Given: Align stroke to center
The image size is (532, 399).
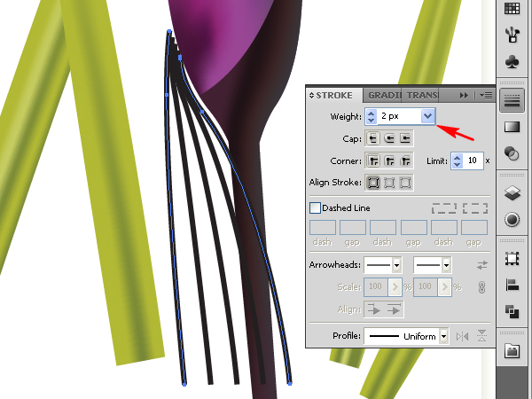Looking at the screenshot, I should [373, 183].
